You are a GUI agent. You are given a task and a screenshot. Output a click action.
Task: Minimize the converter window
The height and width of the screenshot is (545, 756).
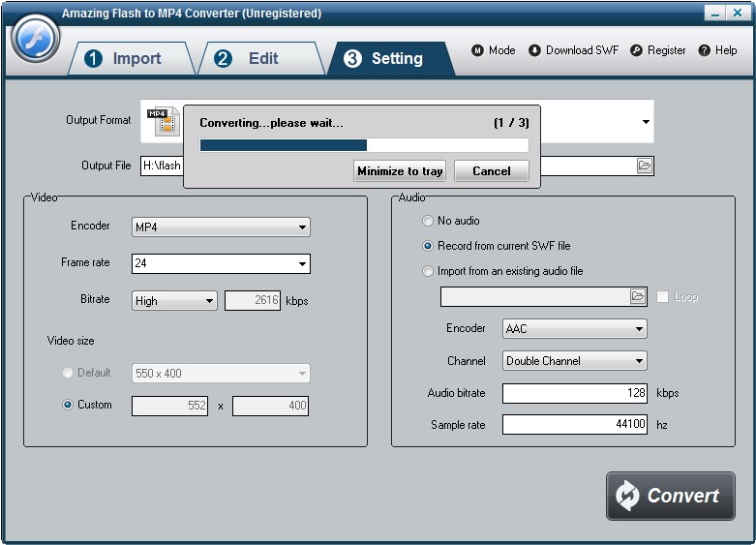tap(715, 13)
